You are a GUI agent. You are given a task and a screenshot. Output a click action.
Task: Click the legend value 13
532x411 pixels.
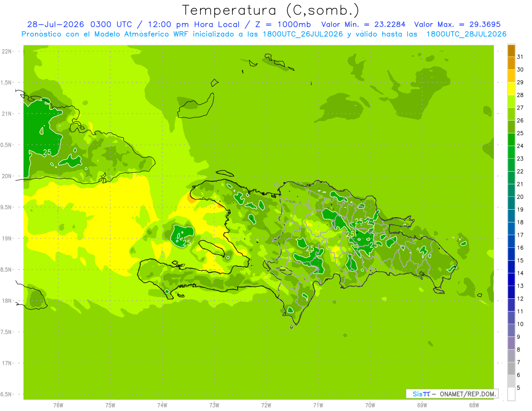point(520,286)
